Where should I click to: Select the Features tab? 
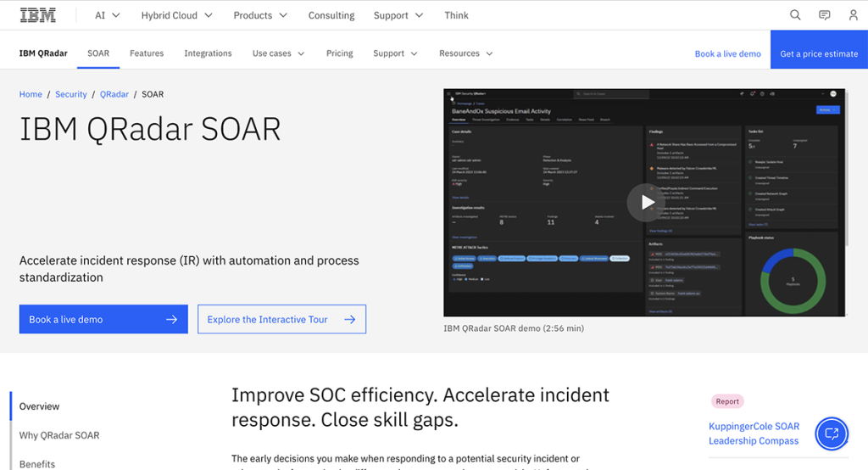click(147, 53)
